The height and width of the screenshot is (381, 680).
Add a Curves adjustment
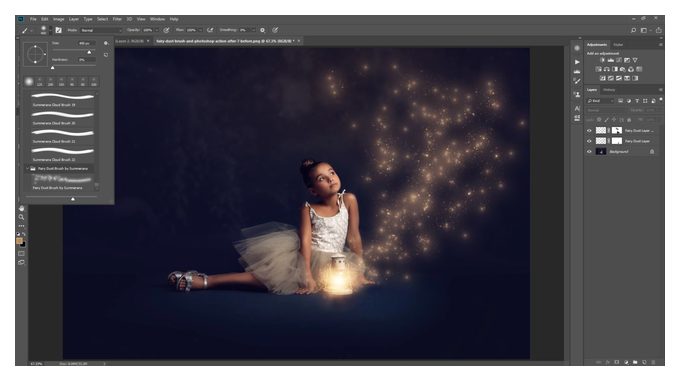(619, 60)
